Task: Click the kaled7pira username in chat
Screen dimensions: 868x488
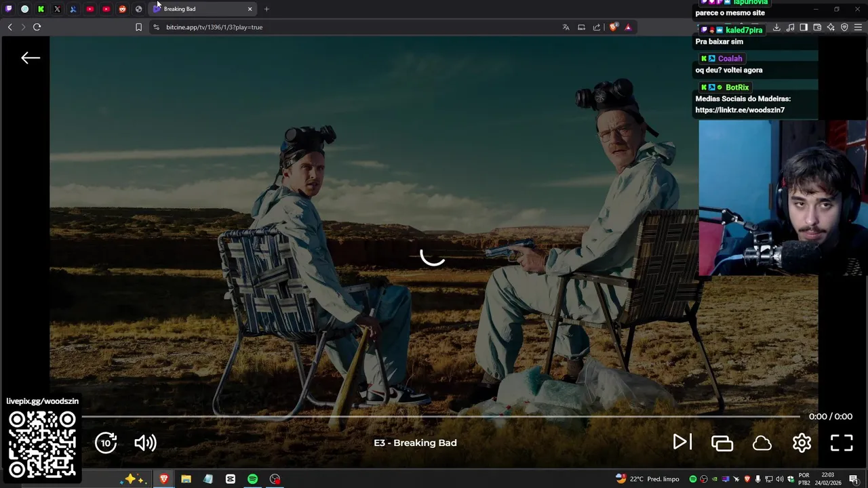Action: coord(744,30)
